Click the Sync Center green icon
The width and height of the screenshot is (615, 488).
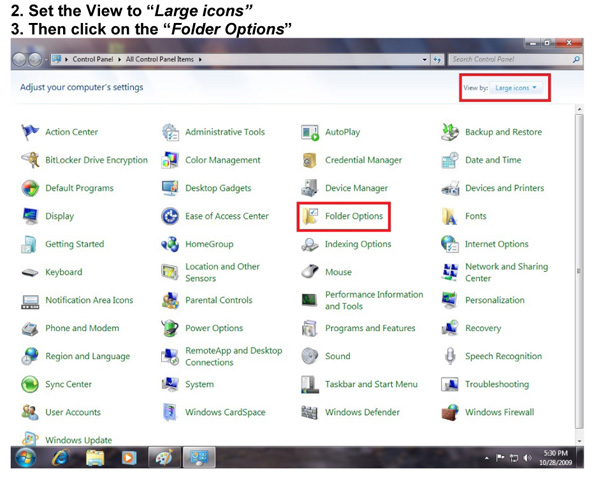click(x=30, y=384)
